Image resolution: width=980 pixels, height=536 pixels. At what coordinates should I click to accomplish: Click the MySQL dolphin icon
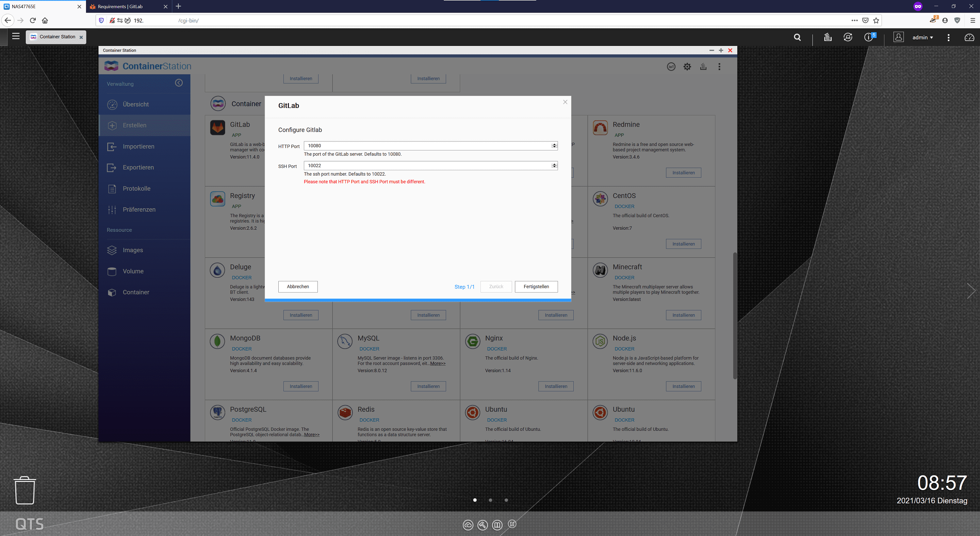[x=345, y=341]
